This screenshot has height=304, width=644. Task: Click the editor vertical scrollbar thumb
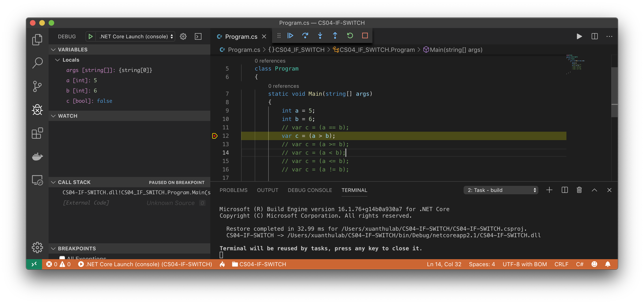tap(614, 92)
